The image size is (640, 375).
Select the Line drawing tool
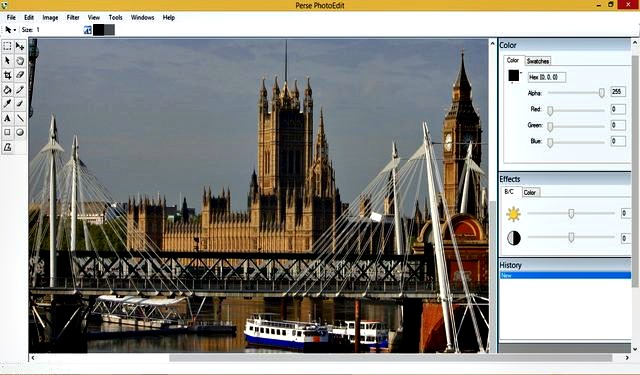[20, 118]
